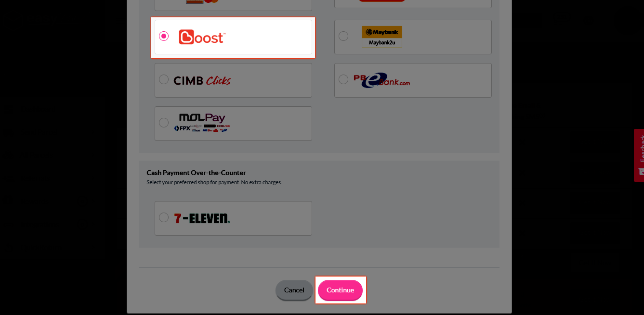Click the 7-Eleven logo
The image size is (644, 315).
(202, 218)
